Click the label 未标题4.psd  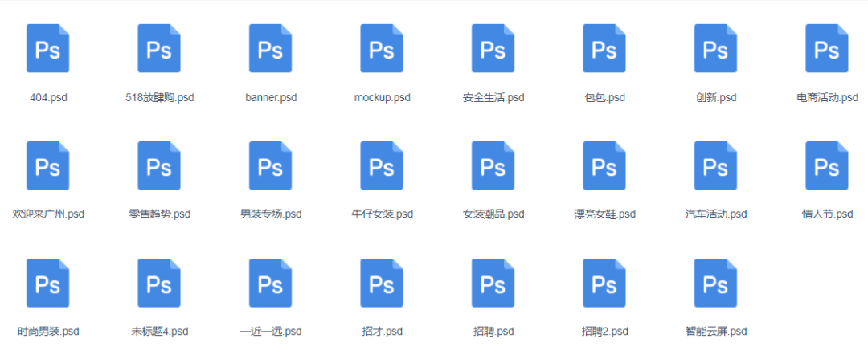[x=159, y=332]
